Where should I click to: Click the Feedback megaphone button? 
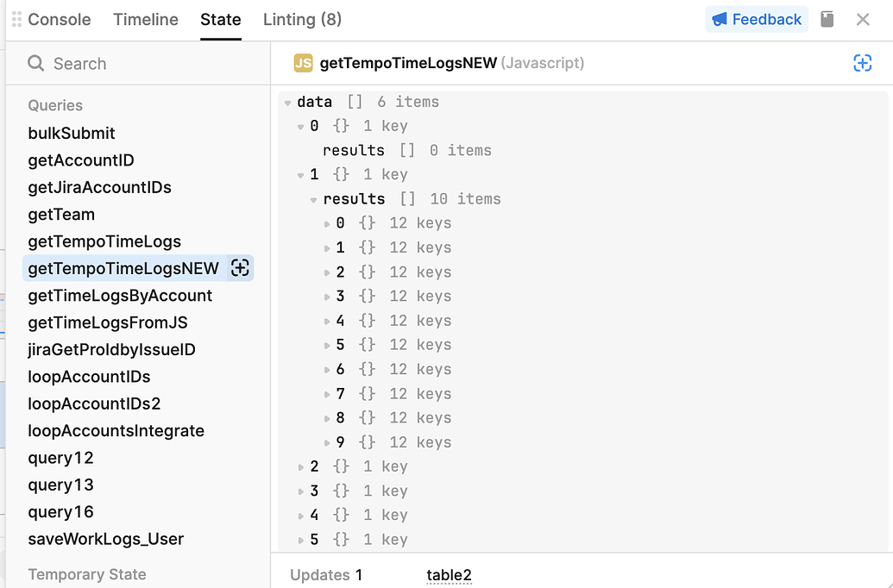coord(757,19)
